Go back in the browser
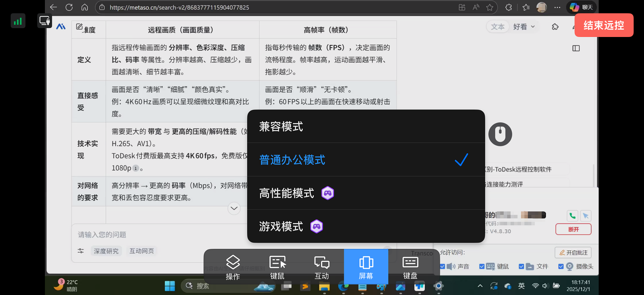The height and width of the screenshot is (295, 644). 53,7
